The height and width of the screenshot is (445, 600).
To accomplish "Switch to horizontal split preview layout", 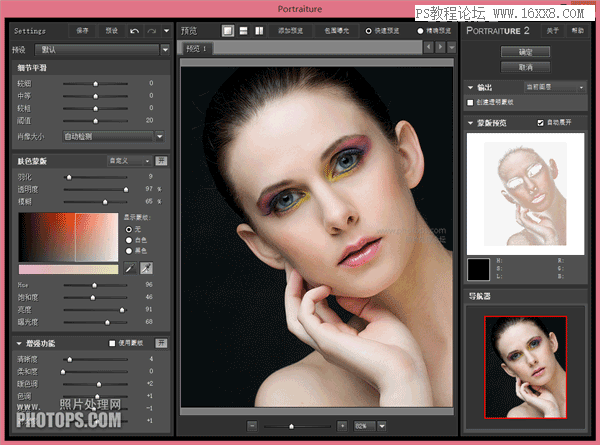I will coord(243,31).
